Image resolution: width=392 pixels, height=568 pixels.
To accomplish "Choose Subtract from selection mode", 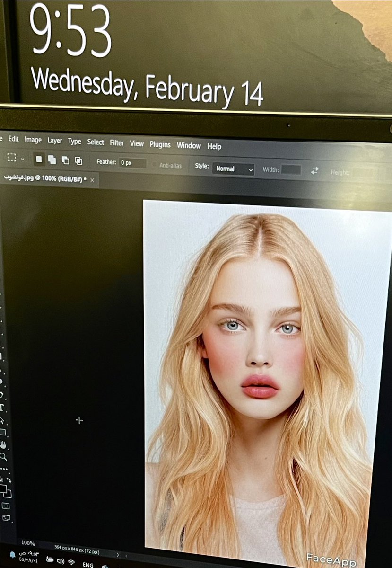I will pyautogui.click(x=65, y=160).
